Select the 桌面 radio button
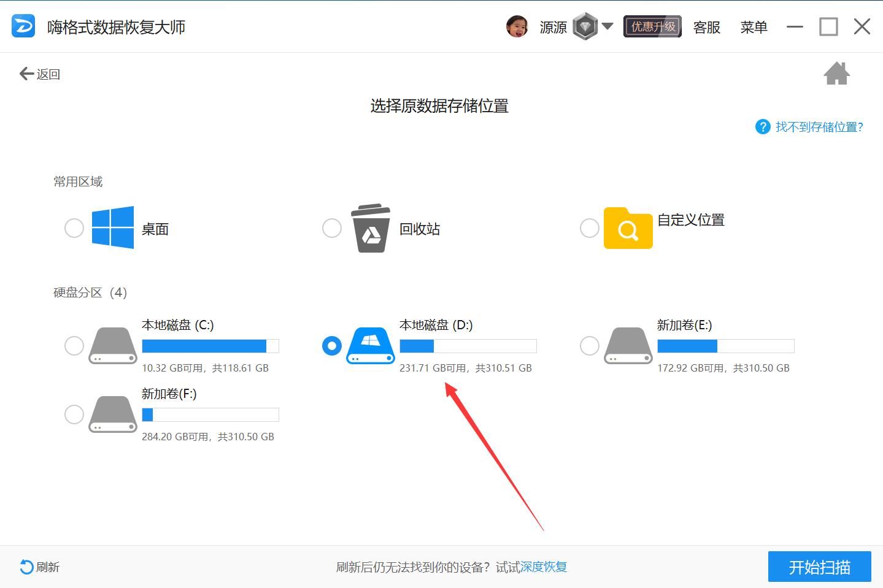The image size is (883, 588). [x=74, y=228]
